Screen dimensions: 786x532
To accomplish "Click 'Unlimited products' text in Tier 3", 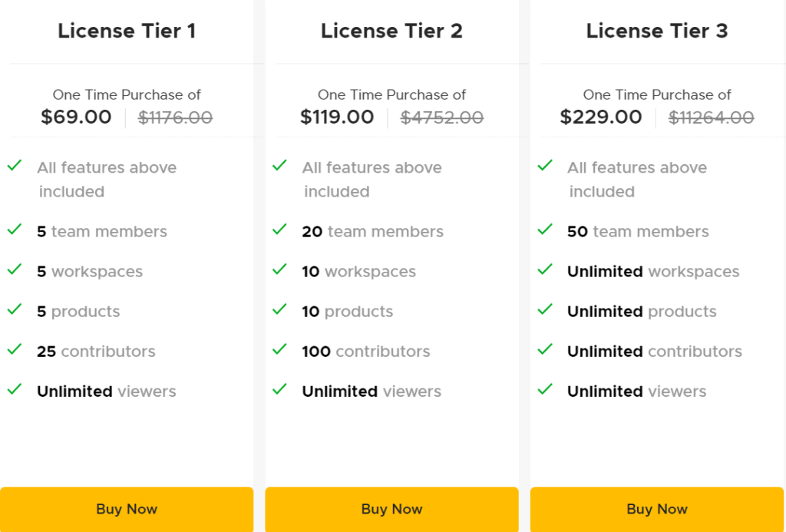I will tap(642, 312).
